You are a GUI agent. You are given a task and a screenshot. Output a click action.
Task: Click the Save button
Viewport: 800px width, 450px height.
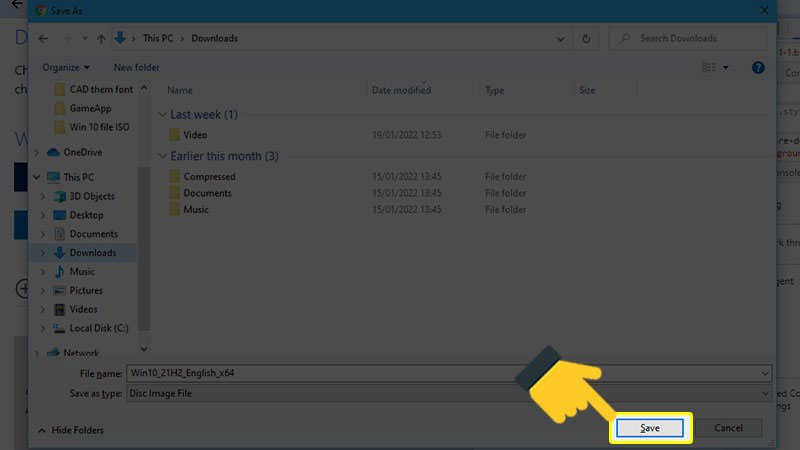650,428
